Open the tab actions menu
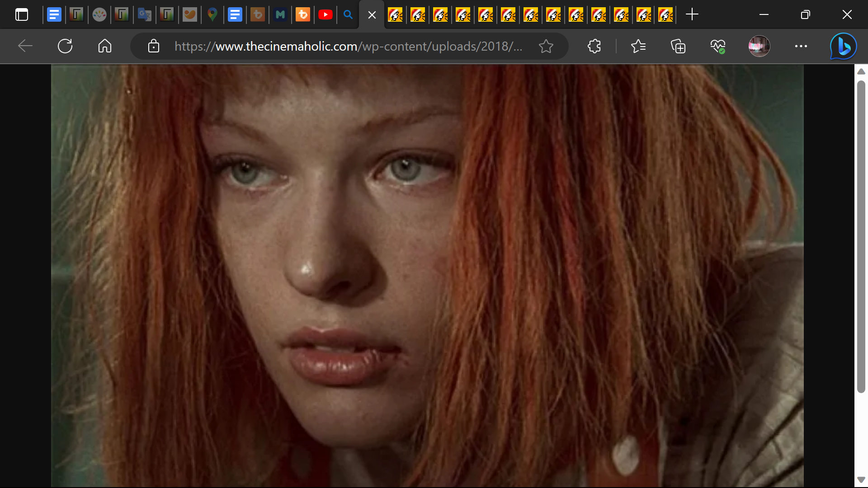This screenshot has height=488, width=868. pos(21,15)
